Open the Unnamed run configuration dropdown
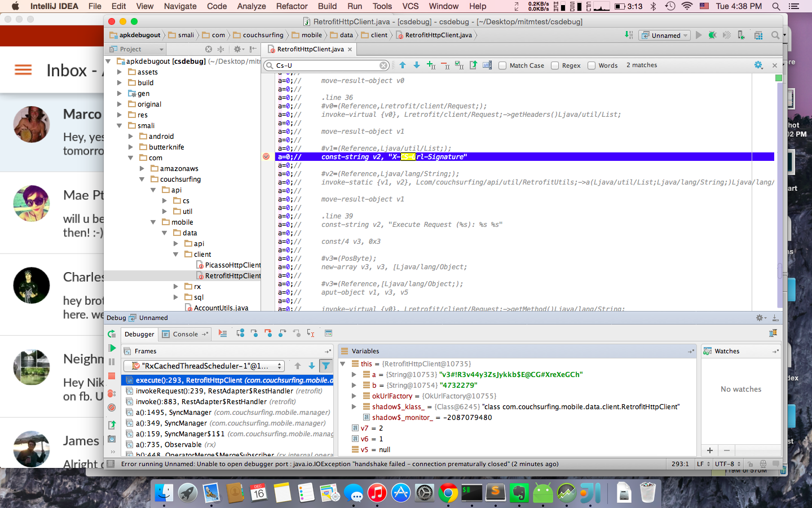The width and height of the screenshot is (812, 508). point(664,35)
